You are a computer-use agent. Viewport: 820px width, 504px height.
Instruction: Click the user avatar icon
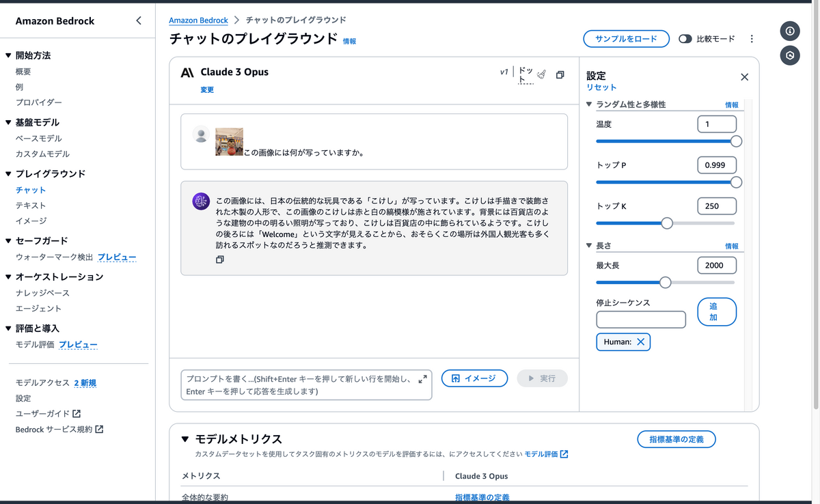coord(201,135)
